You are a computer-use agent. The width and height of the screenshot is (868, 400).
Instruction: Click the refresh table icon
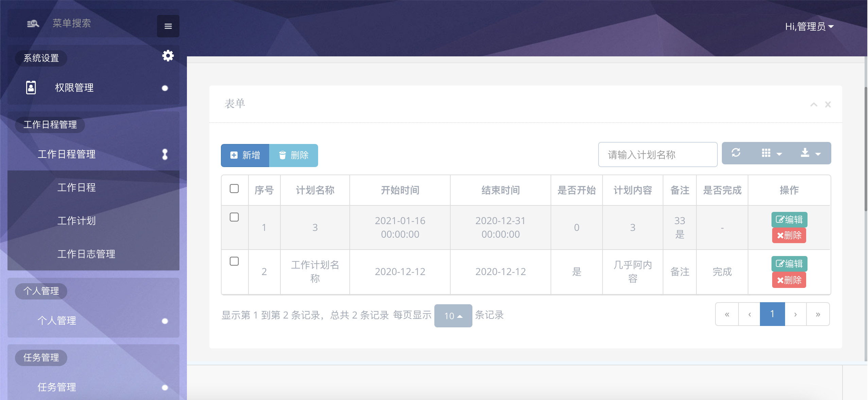pyautogui.click(x=736, y=153)
